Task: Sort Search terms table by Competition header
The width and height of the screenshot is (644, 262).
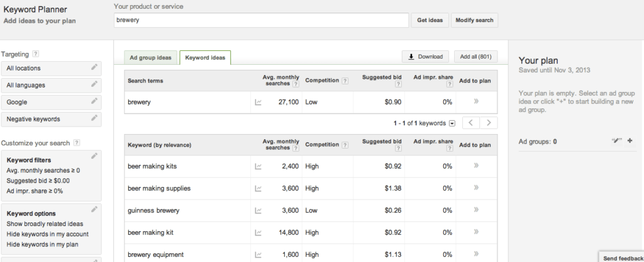Action: [x=321, y=80]
